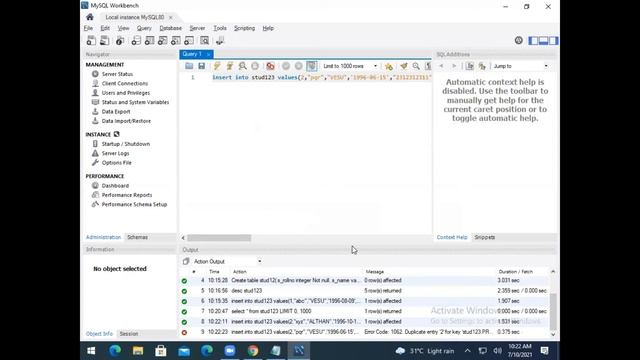Screen dimensions: 640x360
Task: Open the Jump to dropdown
Action: [520, 66]
